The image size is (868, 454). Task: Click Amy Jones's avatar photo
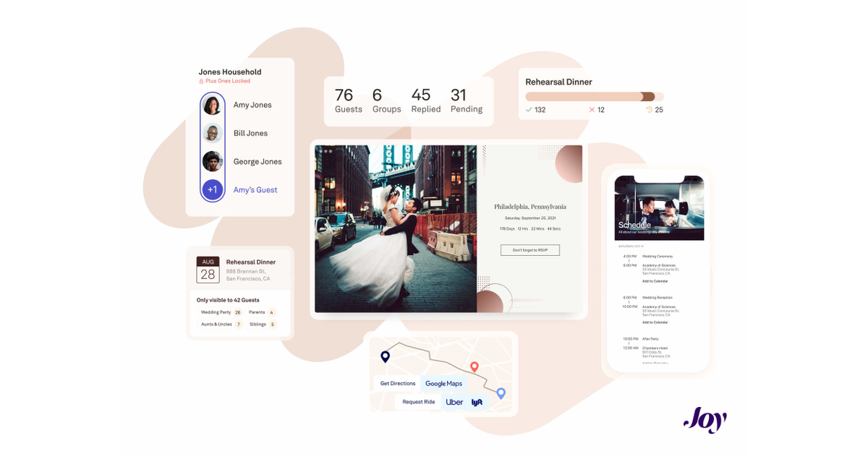click(x=213, y=106)
